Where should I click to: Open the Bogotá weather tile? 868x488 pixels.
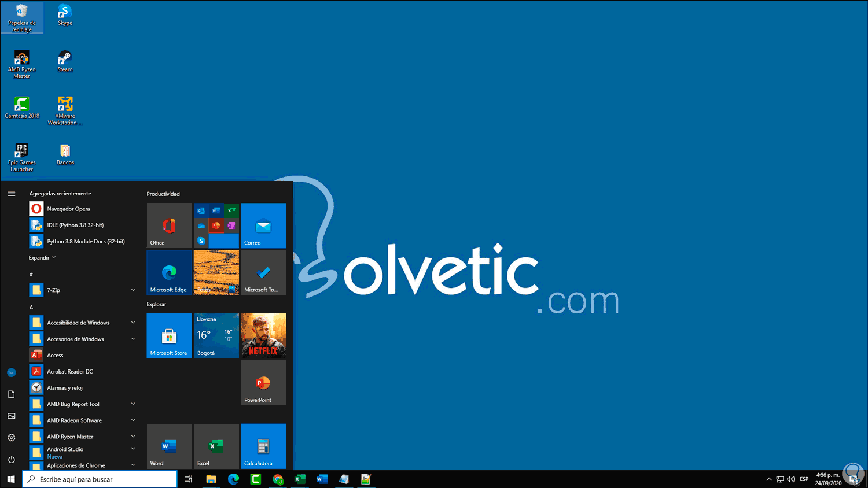pos(216,336)
